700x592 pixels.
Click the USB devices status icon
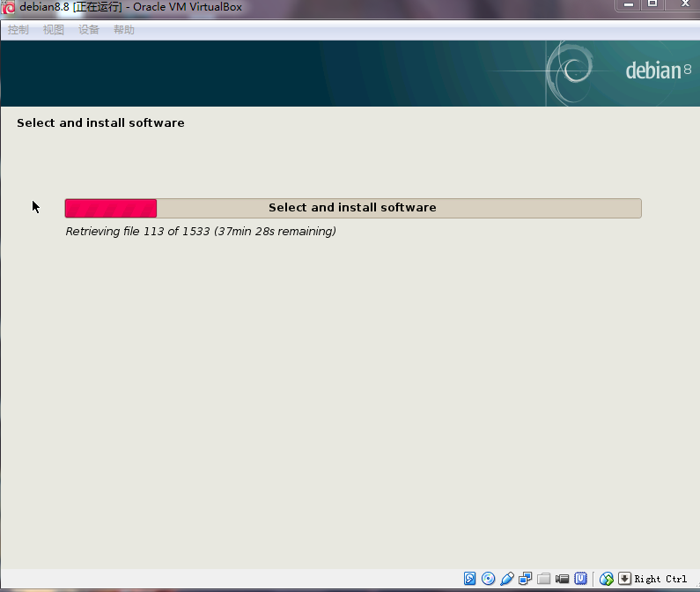pos(506,579)
